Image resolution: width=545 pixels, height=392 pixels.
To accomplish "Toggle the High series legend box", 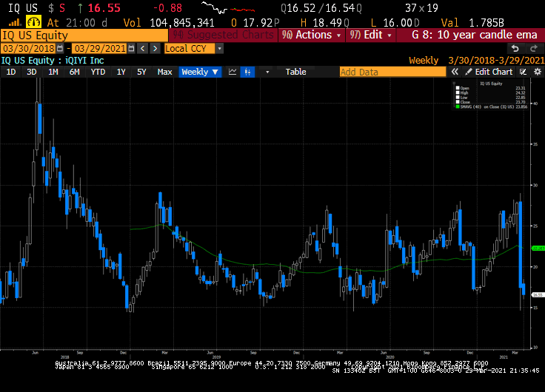I will click(x=458, y=92).
